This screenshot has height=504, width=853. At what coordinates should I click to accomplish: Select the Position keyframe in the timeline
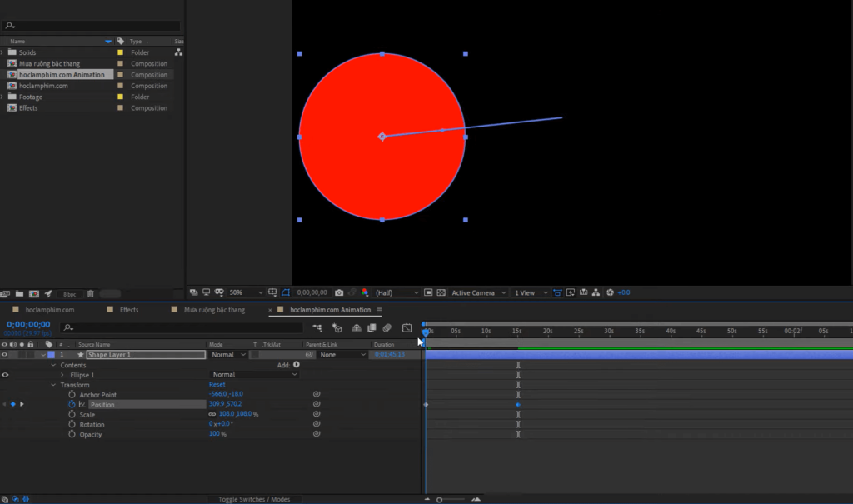(x=518, y=404)
